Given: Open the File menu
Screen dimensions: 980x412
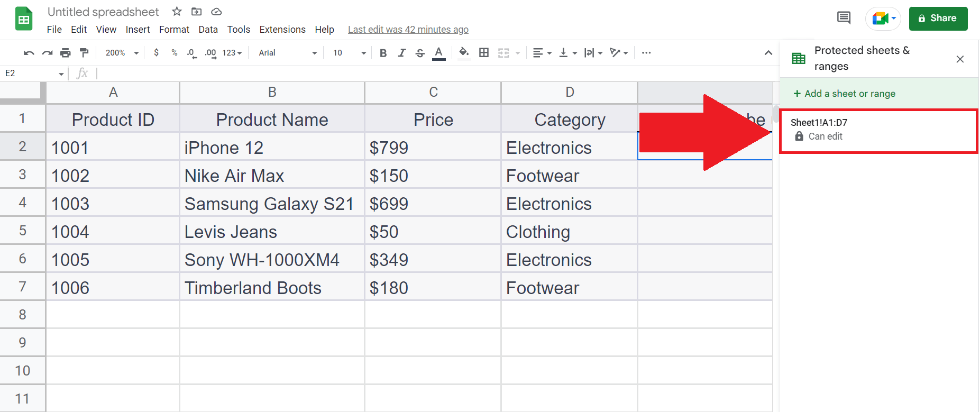Looking at the screenshot, I should (54, 30).
